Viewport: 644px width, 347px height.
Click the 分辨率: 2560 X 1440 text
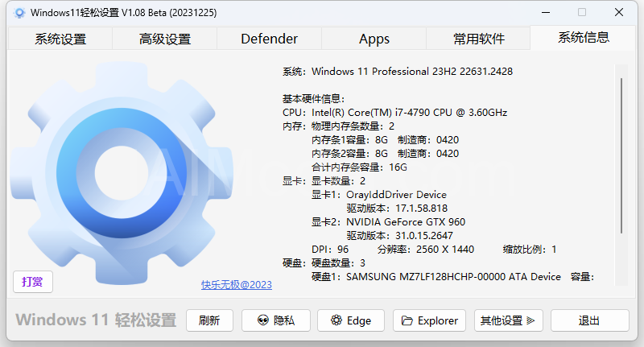(426, 250)
